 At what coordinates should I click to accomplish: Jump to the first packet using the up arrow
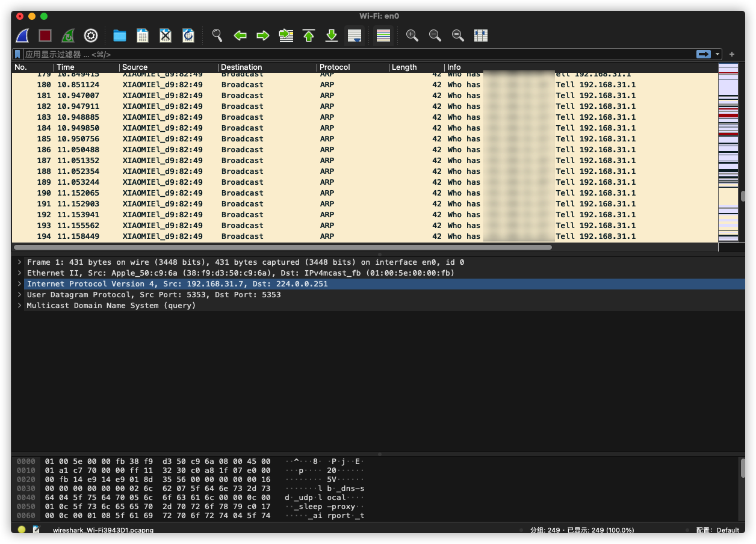309,36
